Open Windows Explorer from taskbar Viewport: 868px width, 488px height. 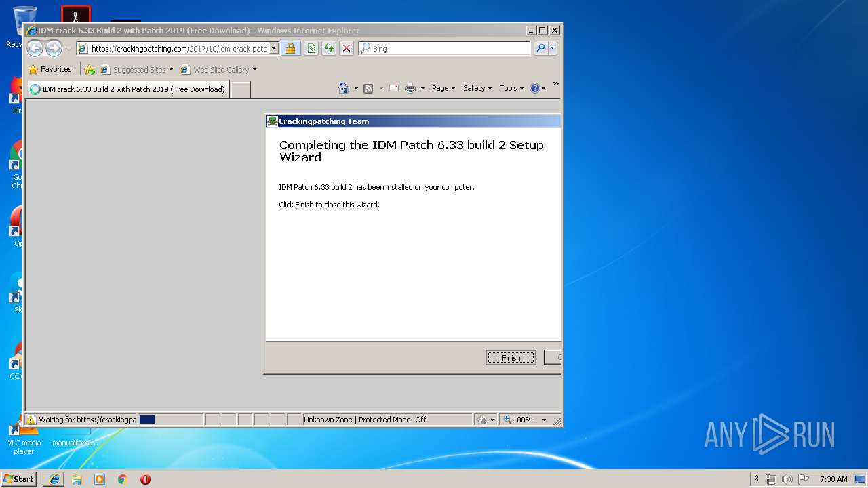[77, 479]
